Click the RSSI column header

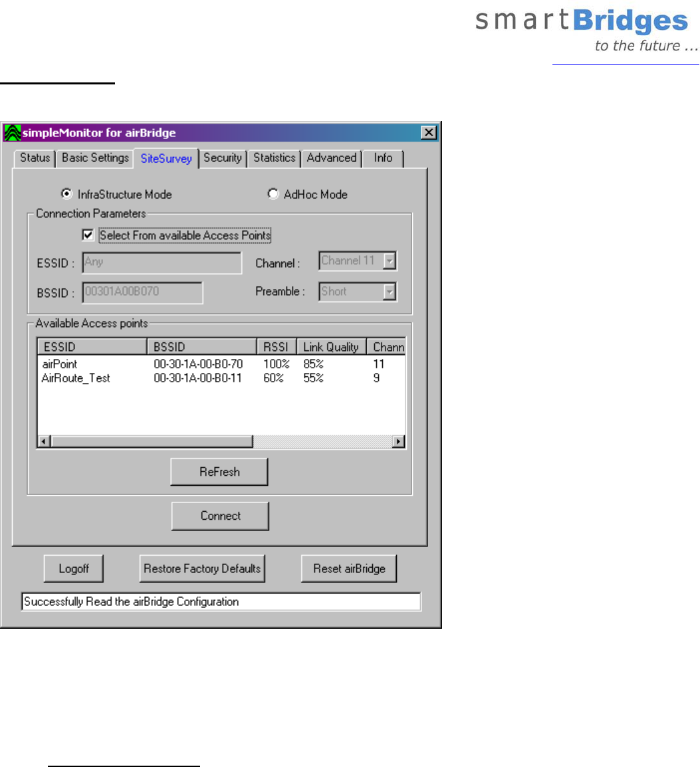pos(277,347)
